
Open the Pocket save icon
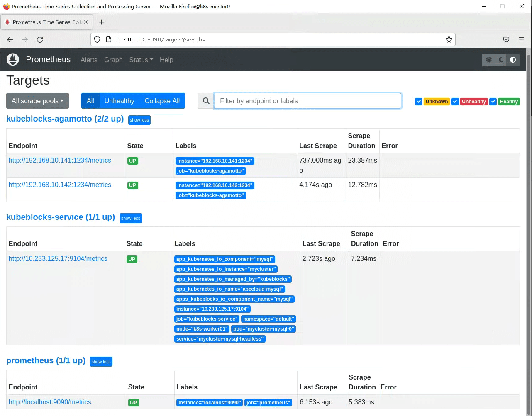point(506,39)
